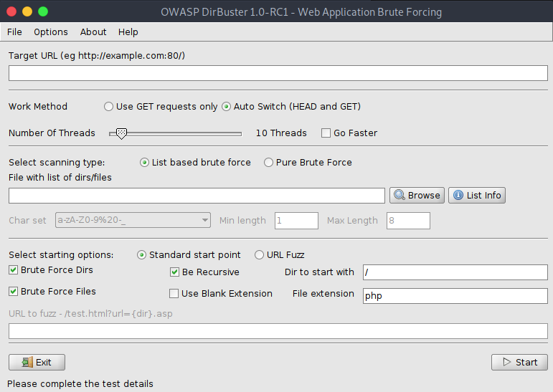
Task: Click the Please complete the test details status
Action: (x=80, y=383)
